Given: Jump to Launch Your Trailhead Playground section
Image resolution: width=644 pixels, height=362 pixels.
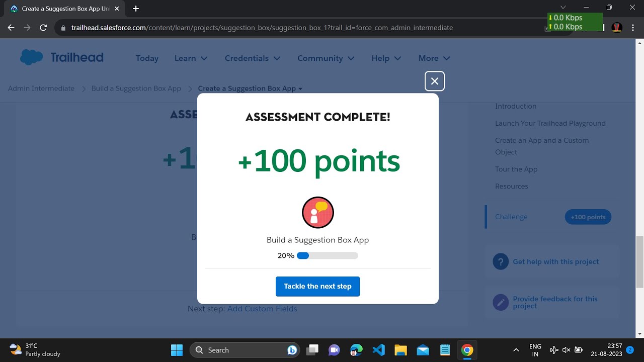Looking at the screenshot, I should pyautogui.click(x=550, y=123).
